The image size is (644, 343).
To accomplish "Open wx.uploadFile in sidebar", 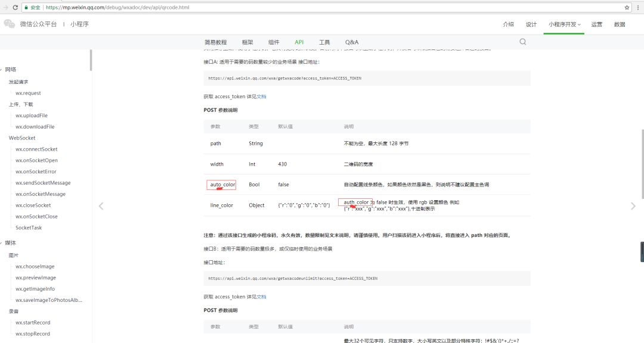I will coord(32,116).
